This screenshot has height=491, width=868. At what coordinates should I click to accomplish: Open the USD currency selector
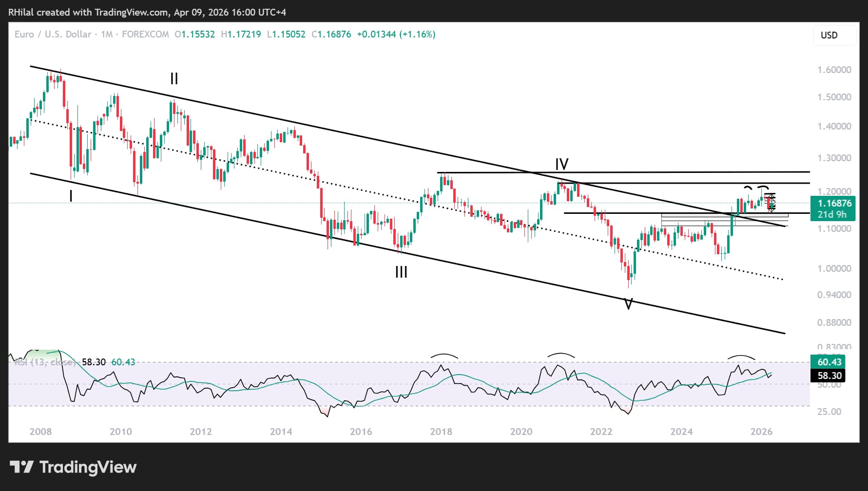click(x=834, y=35)
